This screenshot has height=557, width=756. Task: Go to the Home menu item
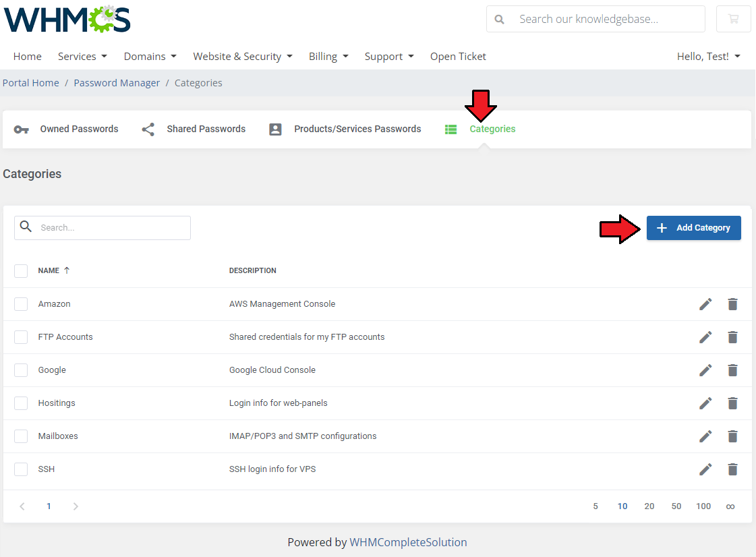pyautogui.click(x=28, y=57)
